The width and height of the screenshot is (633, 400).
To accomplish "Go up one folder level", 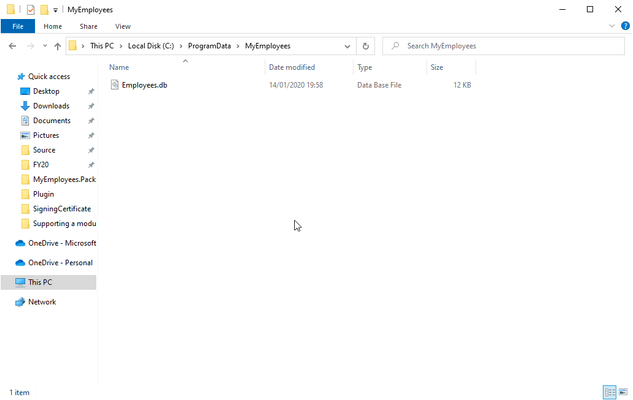I will [57, 46].
